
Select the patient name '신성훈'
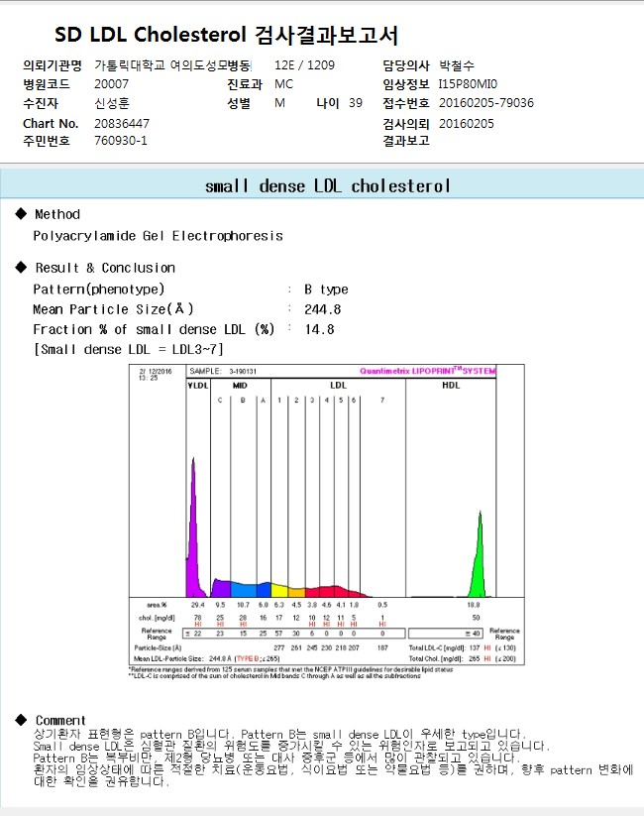pos(111,103)
